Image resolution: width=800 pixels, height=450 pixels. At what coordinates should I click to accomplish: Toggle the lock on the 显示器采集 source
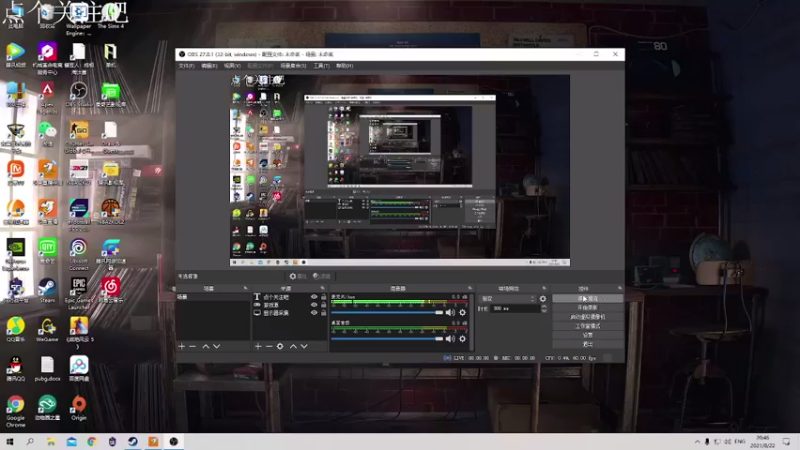(323, 313)
